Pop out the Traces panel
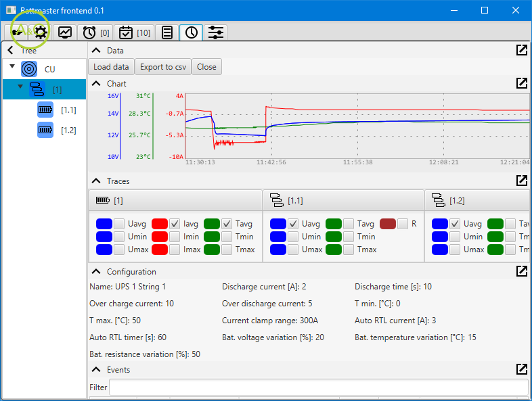Image resolution: width=532 pixels, height=401 pixels. [521, 181]
